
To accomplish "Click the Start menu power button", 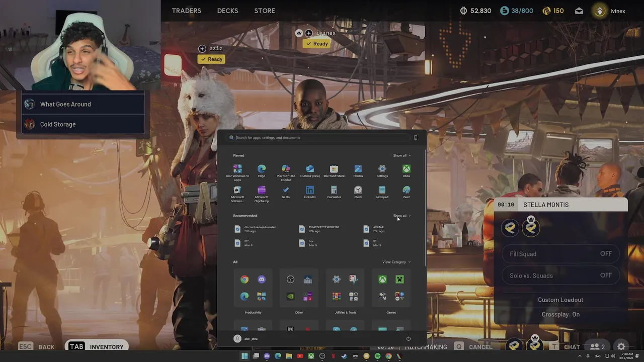I will (408, 339).
